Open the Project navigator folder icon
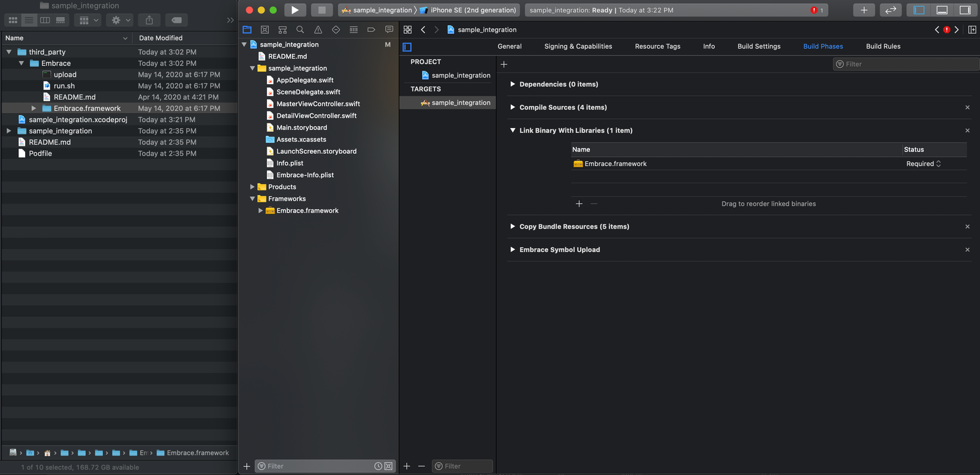This screenshot has width=980, height=475. (247, 29)
